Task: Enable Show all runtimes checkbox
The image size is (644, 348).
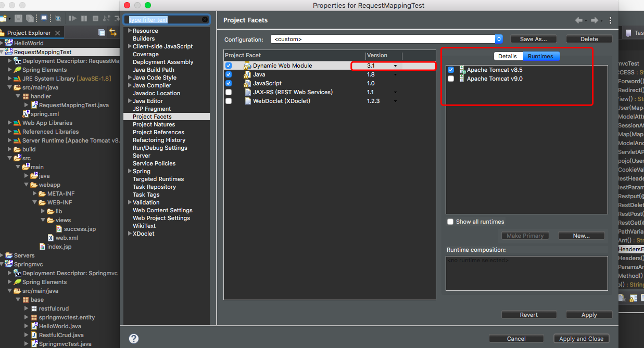Action: point(451,222)
